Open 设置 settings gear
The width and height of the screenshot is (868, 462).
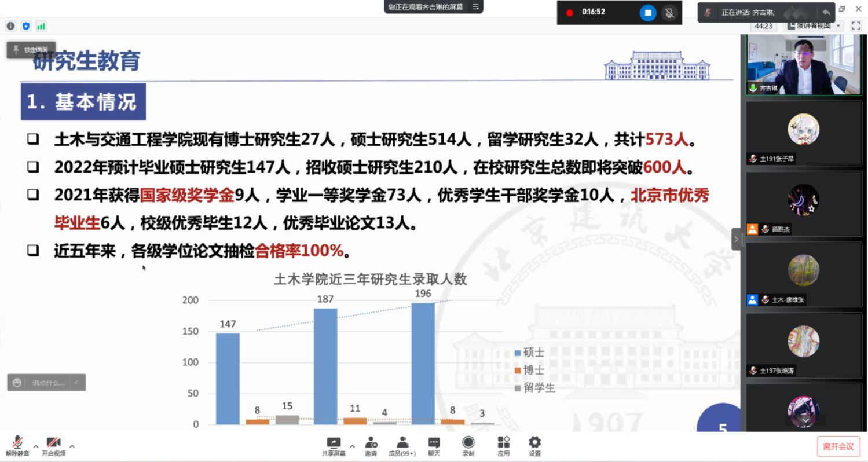coord(534,446)
